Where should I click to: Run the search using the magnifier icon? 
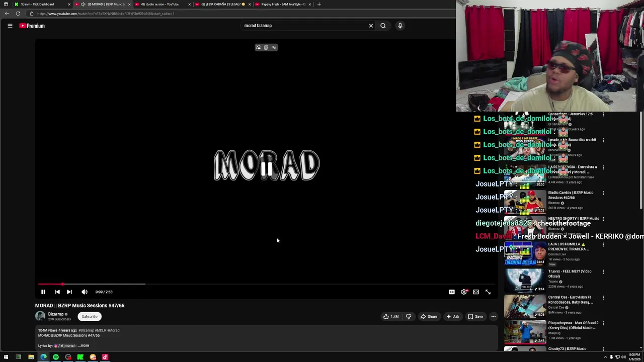pos(383,26)
